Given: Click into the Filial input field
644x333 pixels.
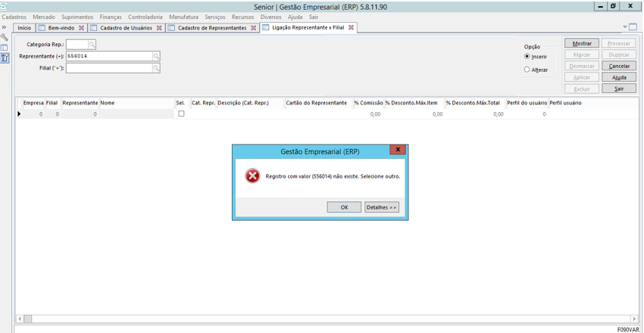Looking at the screenshot, I should [x=109, y=68].
